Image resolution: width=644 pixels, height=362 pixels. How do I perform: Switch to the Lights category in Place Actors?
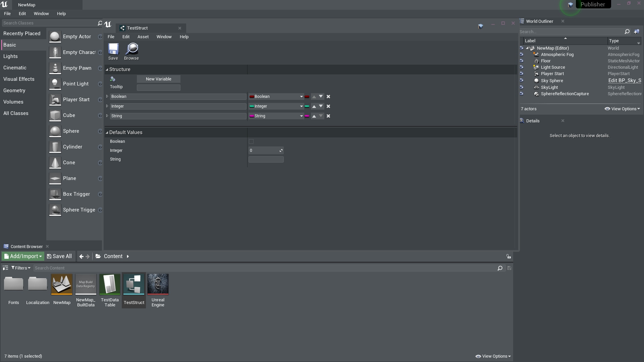point(10,56)
